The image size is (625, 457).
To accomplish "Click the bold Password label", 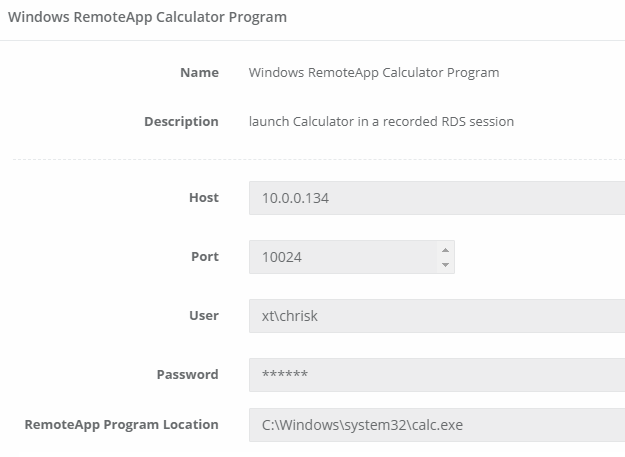I will tap(187, 375).
